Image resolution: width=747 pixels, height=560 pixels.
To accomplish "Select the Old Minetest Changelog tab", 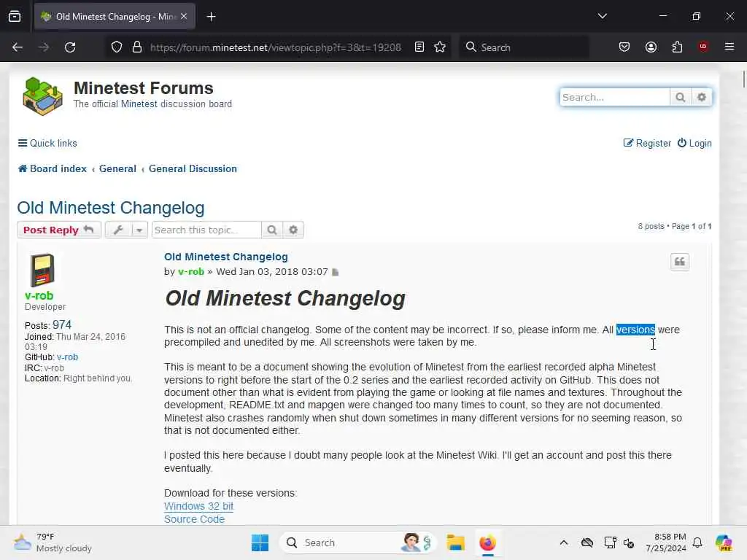I will pos(115,17).
